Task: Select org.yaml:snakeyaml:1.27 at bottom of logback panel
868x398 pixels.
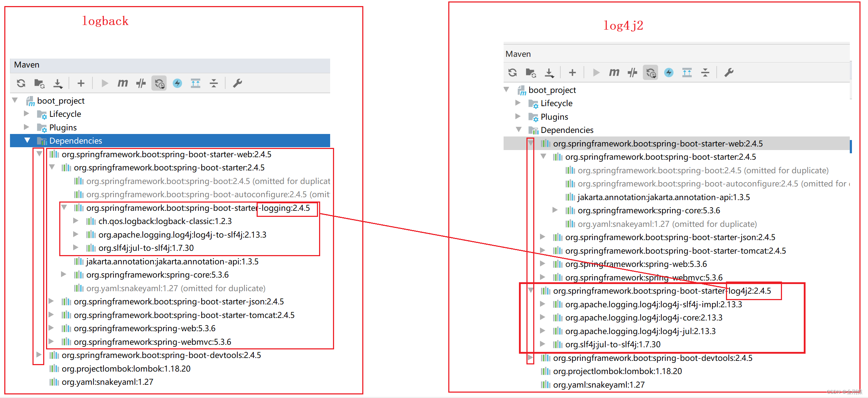Action: [107, 382]
